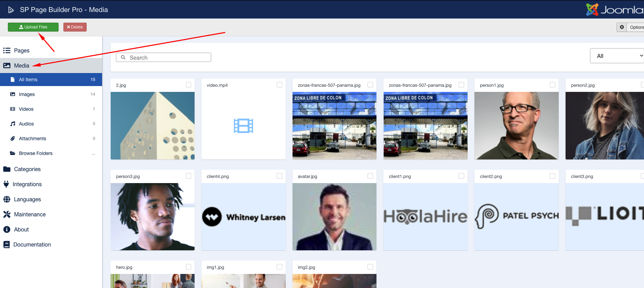Select the Patel Psych client2.png thumbnail

(x=517, y=217)
